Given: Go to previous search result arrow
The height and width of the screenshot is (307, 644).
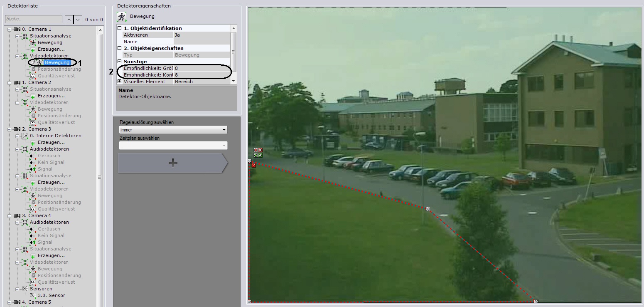Looking at the screenshot, I should [x=69, y=19].
